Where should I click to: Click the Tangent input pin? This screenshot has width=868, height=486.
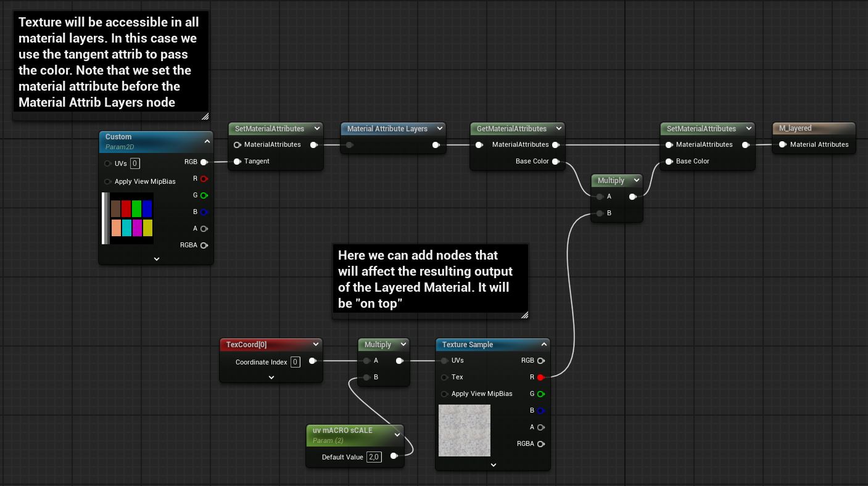[237, 162]
